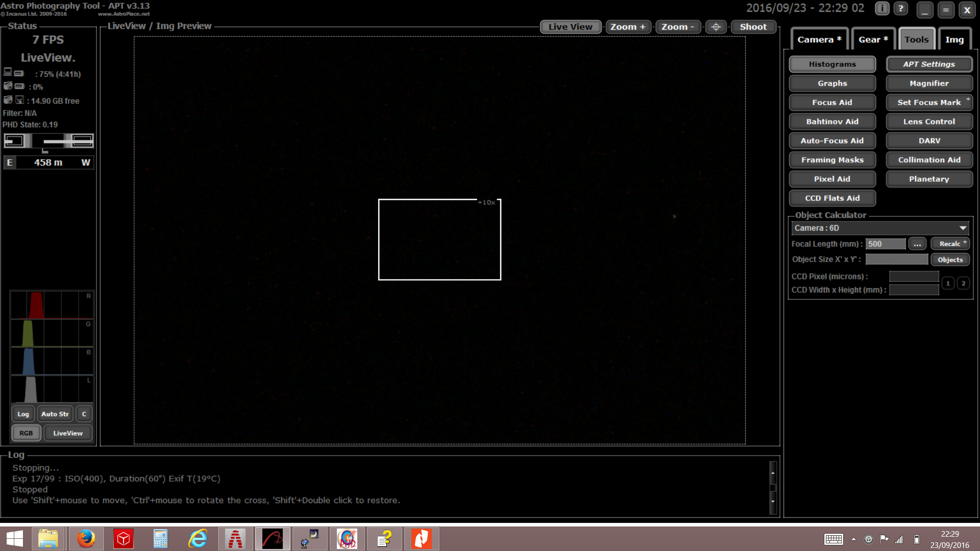
Task: Switch to the Img tab
Action: tap(954, 39)
